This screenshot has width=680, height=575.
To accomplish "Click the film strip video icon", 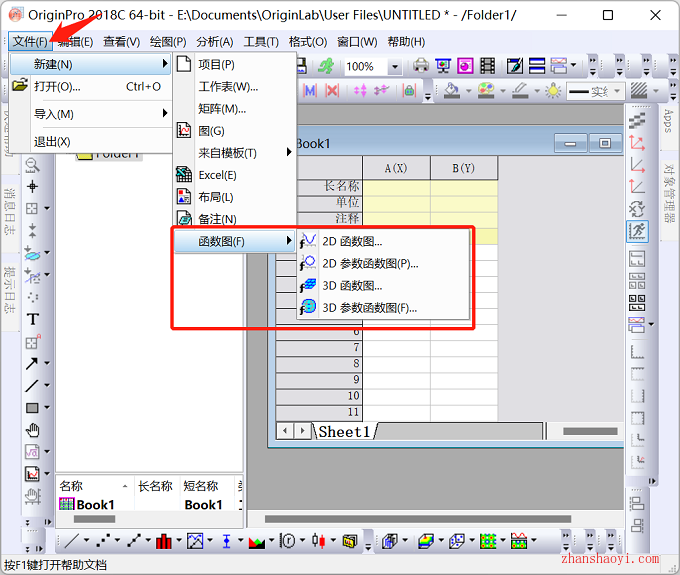I will pos(488,66).
